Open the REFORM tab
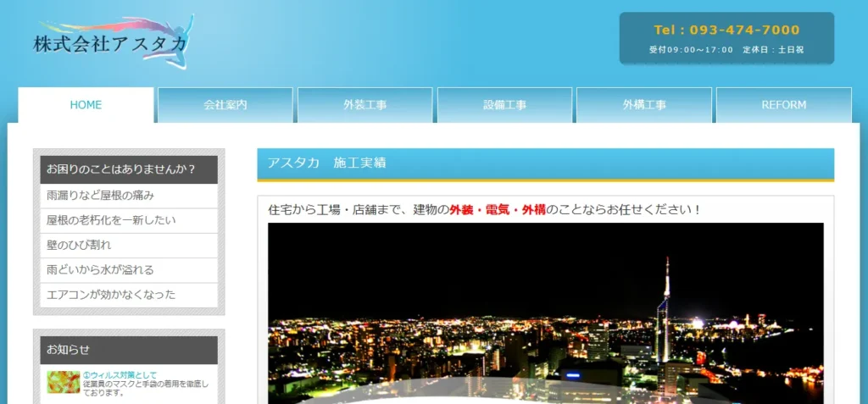868x404 pixels. pyautogui.click(x=783, y=105)
